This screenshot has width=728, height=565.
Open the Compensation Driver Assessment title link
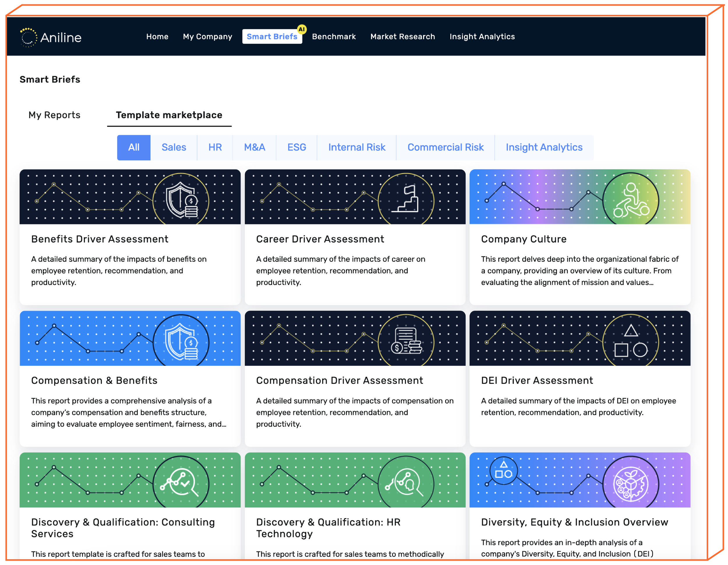point(339,381)
